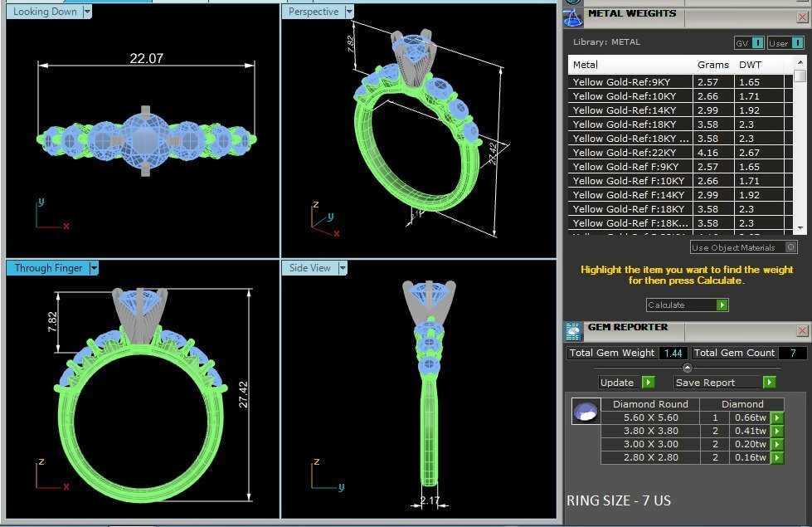Click the Gem Reporter panel icon
Screen dimensions: 812x527
[573, 331]
